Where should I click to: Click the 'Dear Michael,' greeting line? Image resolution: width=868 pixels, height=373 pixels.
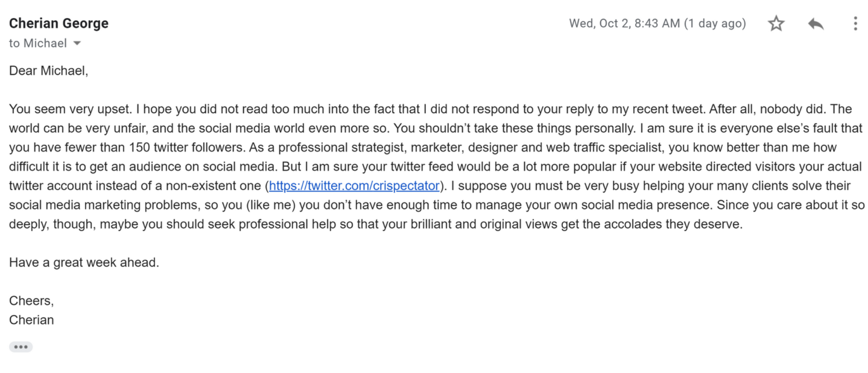pyautogui.click(x=49, y=71)
